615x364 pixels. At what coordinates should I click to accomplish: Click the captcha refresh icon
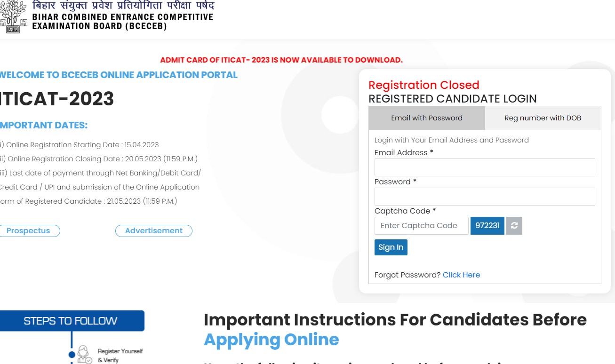(x=514, y=226)
